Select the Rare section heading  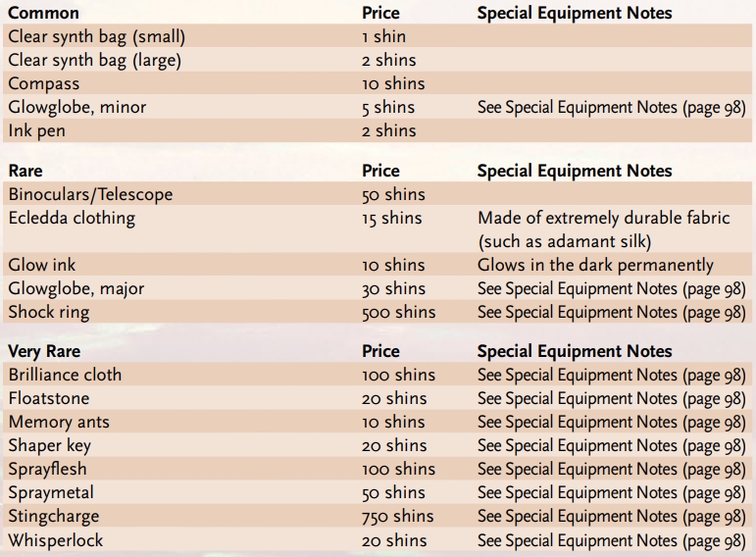25,171
